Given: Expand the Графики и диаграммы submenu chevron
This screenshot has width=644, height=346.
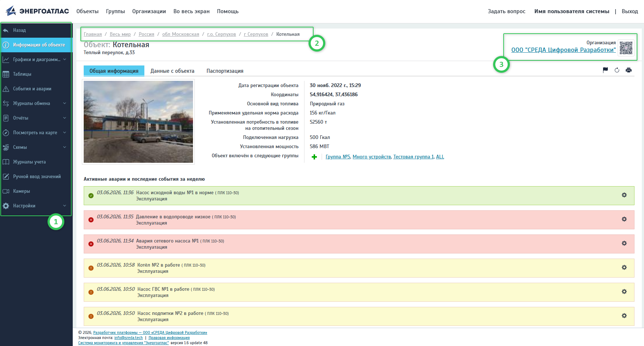Looking at the screenshot, I should (65, 59).
